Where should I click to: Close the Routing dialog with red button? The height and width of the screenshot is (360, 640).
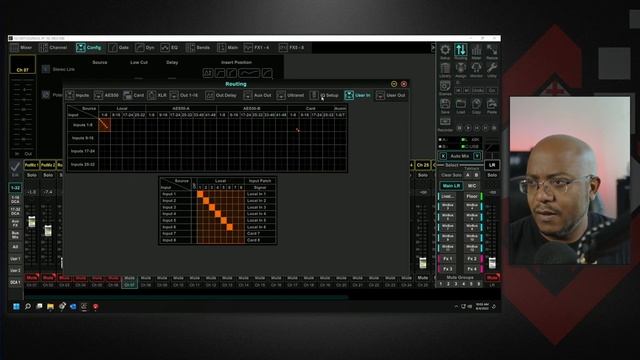(404, 84)
